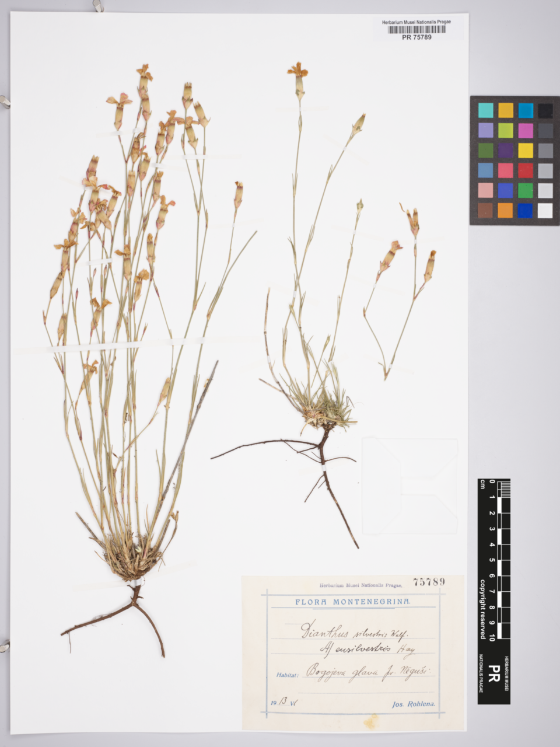
Task: Select the white swatch on the color chart
Action: [x=545, y=211]
